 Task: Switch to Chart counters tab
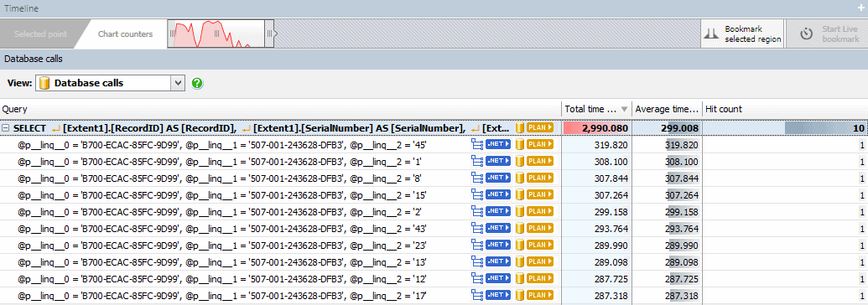(x=125, y=34)
